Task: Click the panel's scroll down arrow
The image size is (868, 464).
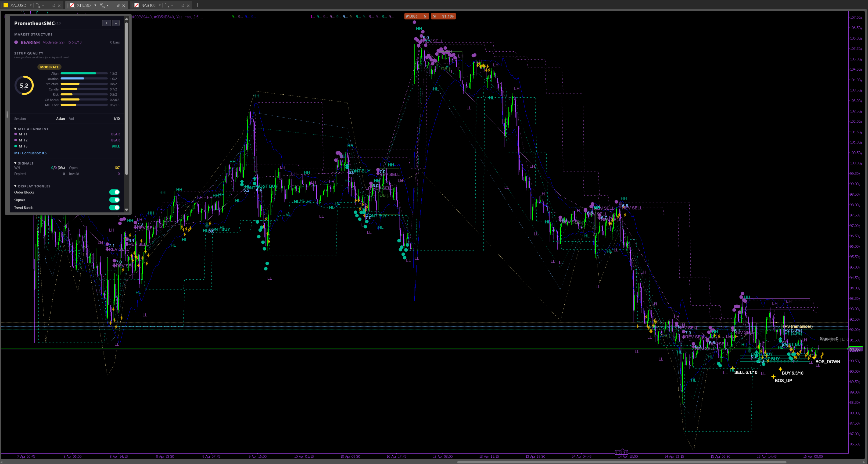Action: (127, 210)
